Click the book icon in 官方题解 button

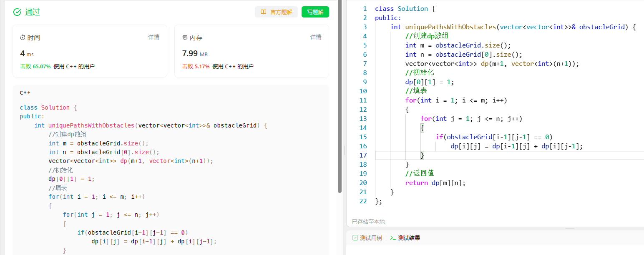[x=263, y=12]
